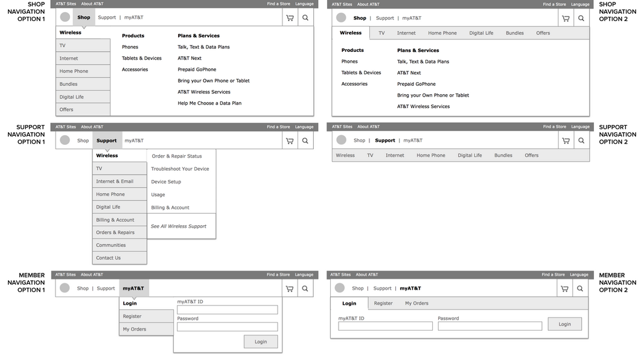Select Digital Life tab in Shop Navigation Option 2
Image resolution: width=644 pixels, height=355 pixels.
pyautogui.click(x=481, y=33)
